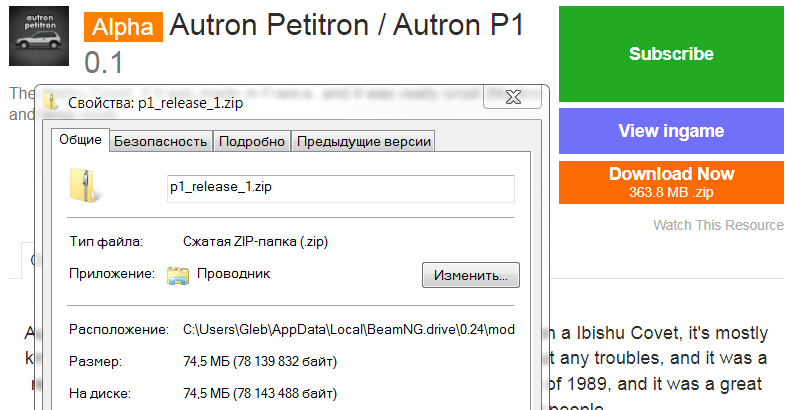The height and width of the screenshot is (410, 788).
Task: Click the Проводник application name text
Action: [234, 274]
